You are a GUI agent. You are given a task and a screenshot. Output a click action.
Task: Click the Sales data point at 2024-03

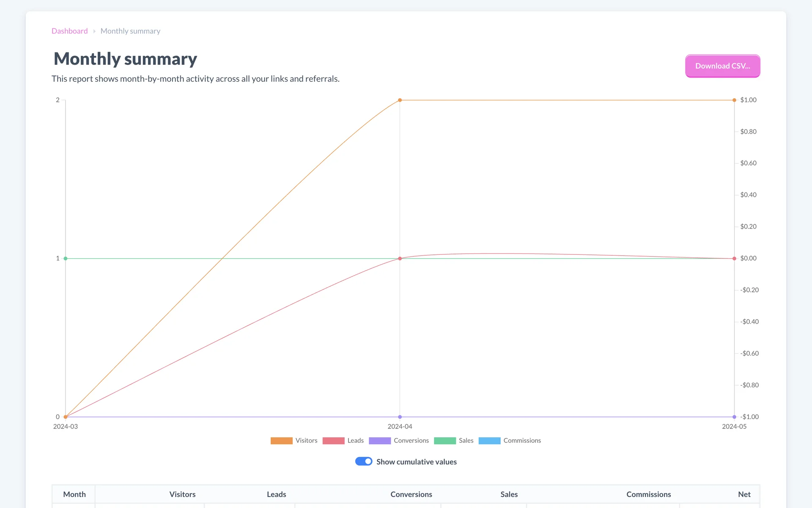pyautogui.click(x=66, y=258)
